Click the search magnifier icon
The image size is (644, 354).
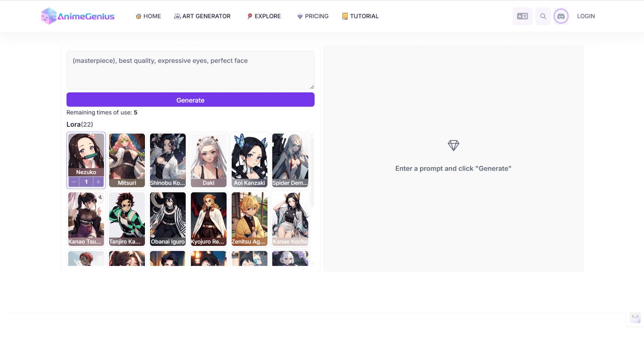543,16
